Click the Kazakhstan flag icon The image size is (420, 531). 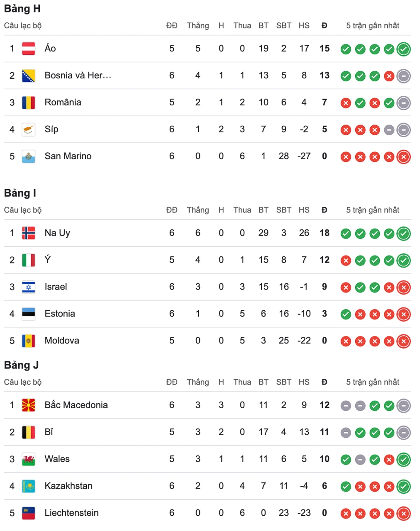tap(28, 486)
